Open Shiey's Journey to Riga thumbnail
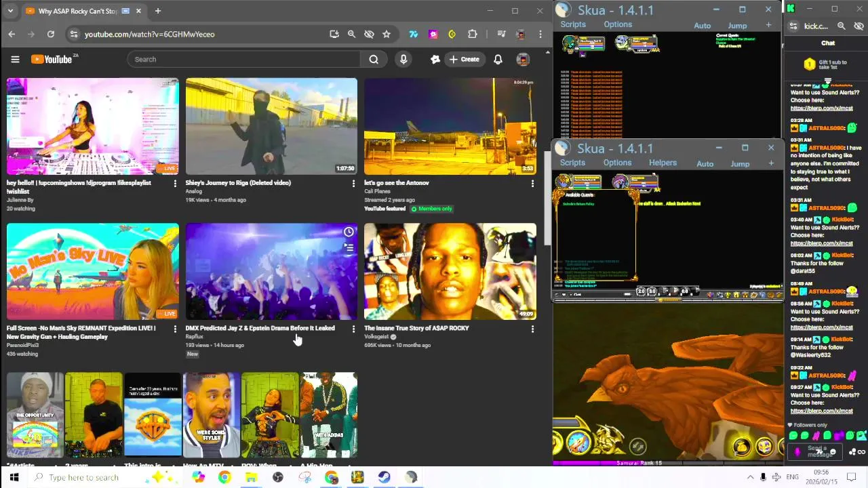The width and height of the screenshot is (868, 488). coord(271,126)
